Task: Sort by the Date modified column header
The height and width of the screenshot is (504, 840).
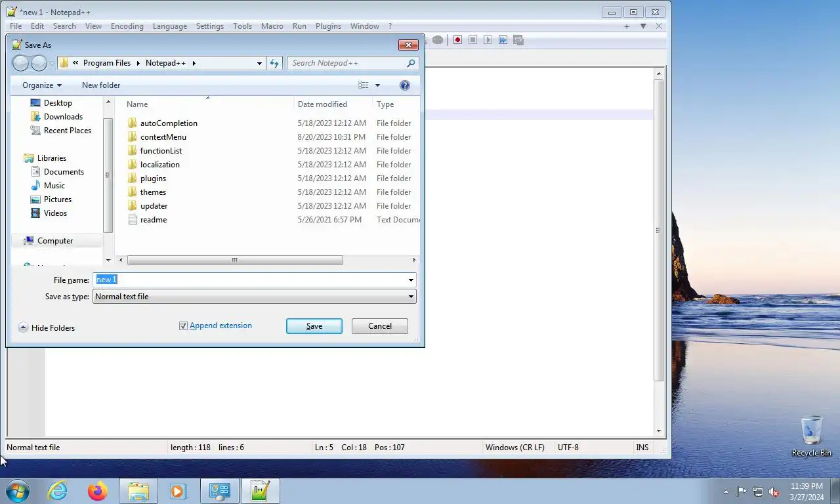Action: coord(333,104)
